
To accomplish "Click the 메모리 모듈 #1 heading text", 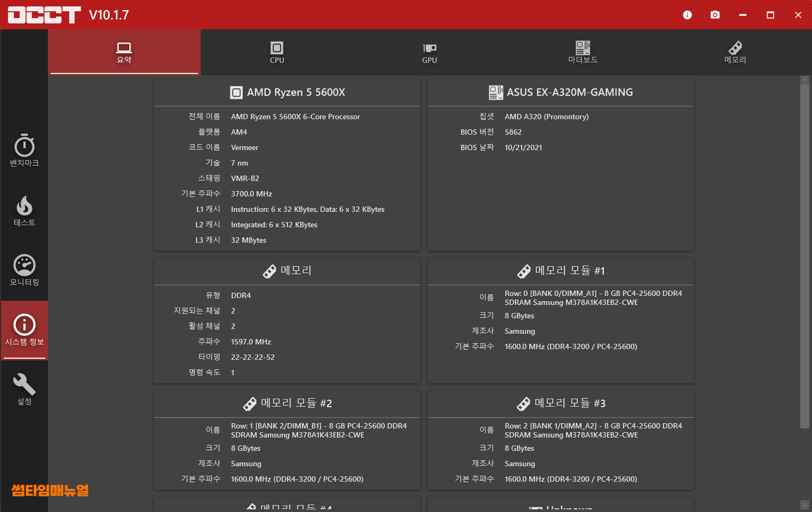I will tap(570, 271).
